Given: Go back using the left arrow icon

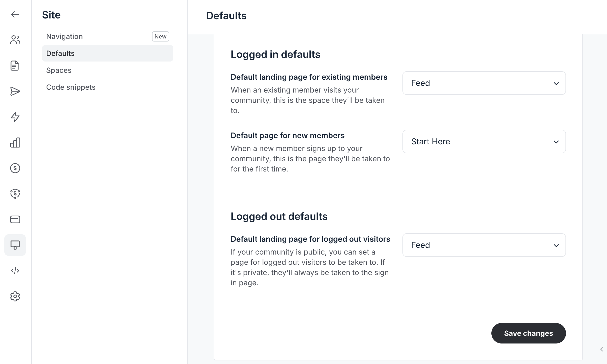Looking at the screenshot, I should coord(15,14).
